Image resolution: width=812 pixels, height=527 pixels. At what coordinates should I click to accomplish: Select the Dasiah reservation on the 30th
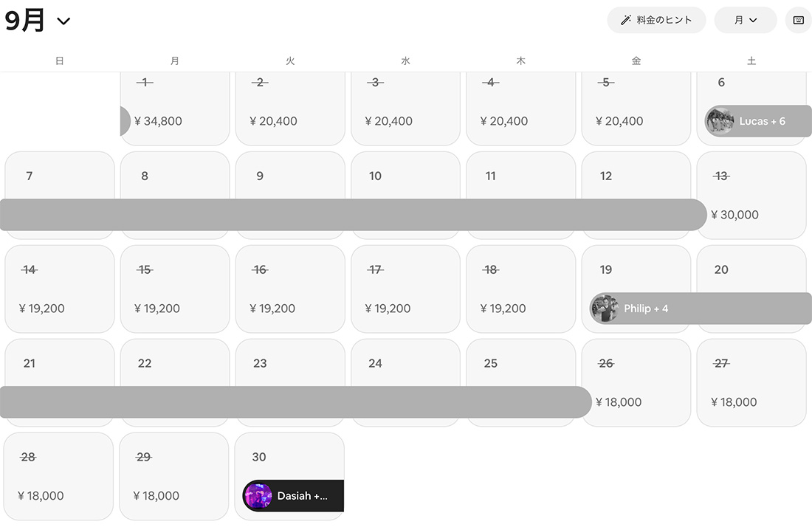[x=303, y=496]
